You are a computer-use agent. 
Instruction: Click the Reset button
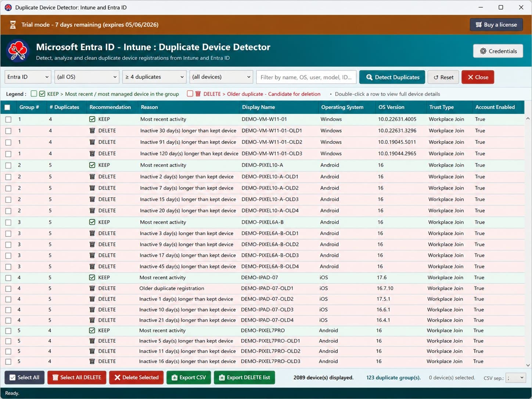coord(443,77)
